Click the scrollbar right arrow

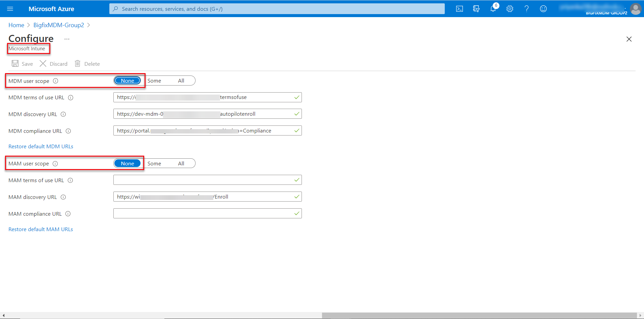[641, 316]
